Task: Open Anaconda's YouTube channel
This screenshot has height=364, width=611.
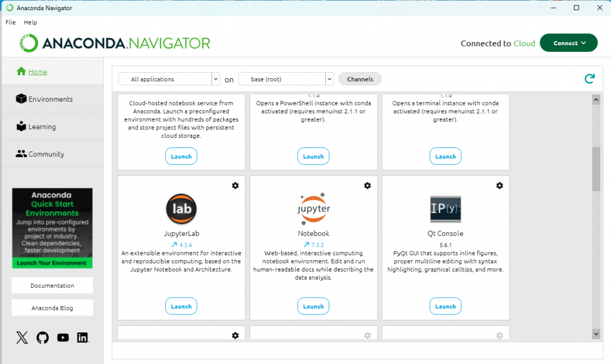Action: point(63,338)
